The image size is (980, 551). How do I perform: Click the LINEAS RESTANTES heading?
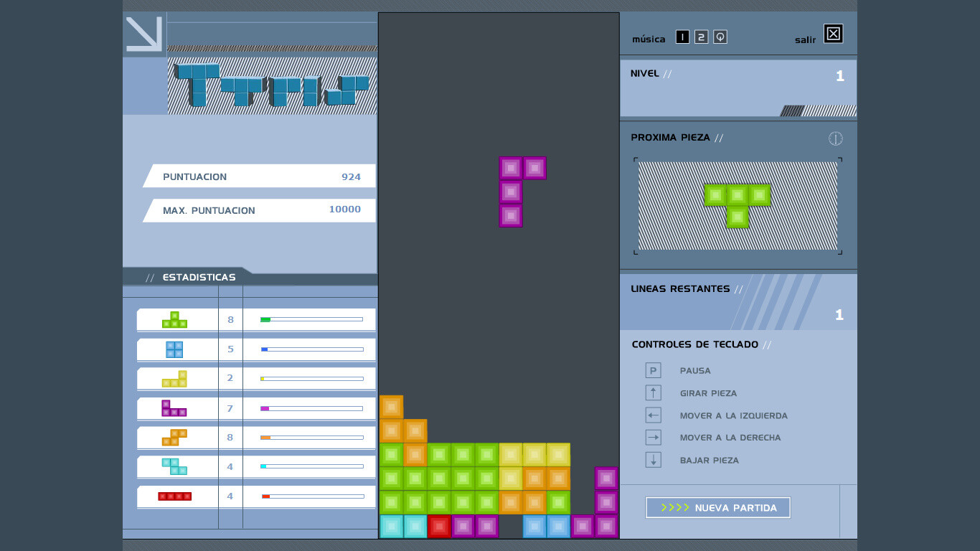pyautogui.click(x=680, y=288)
